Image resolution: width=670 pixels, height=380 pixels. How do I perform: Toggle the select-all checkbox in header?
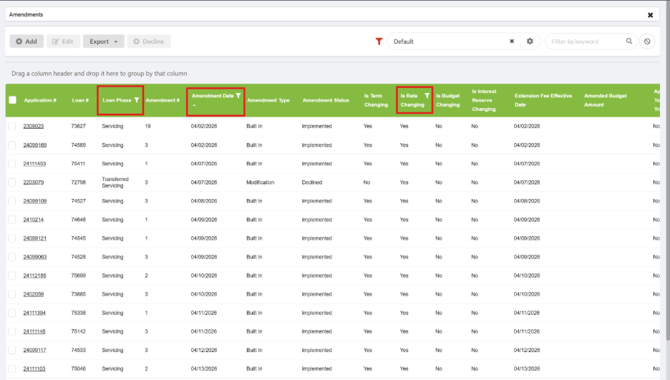(x=12, y=100)
